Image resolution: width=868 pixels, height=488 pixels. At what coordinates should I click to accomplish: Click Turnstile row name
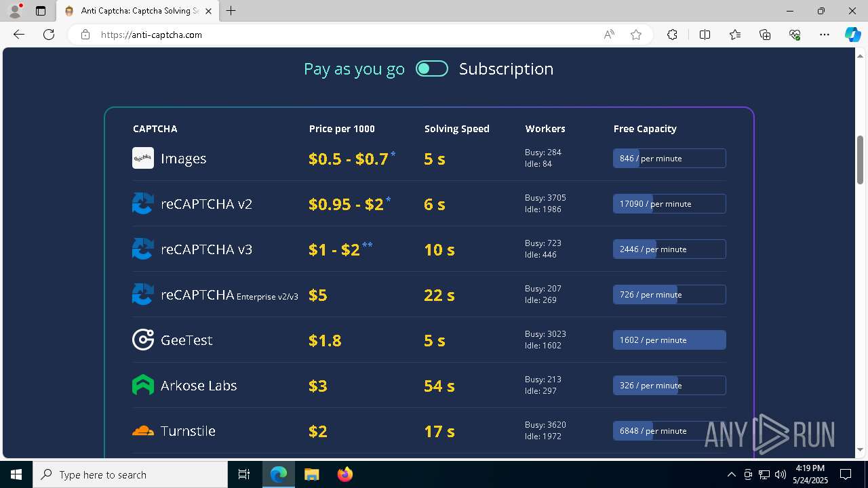pyautogui.click(x=188, y=430)
